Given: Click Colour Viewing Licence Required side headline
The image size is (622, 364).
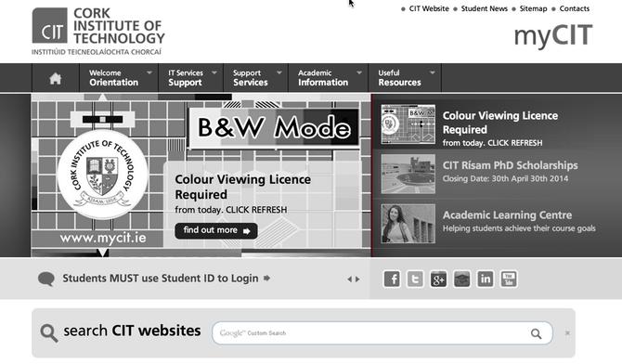Looking at the screenshot, I should [x=500, y=123].
